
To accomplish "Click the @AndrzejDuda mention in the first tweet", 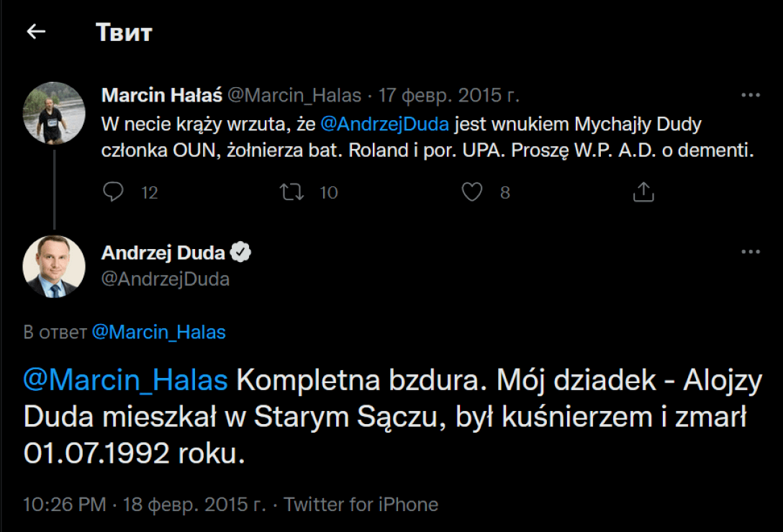I will pyautogui.click(x=384, y=124).
